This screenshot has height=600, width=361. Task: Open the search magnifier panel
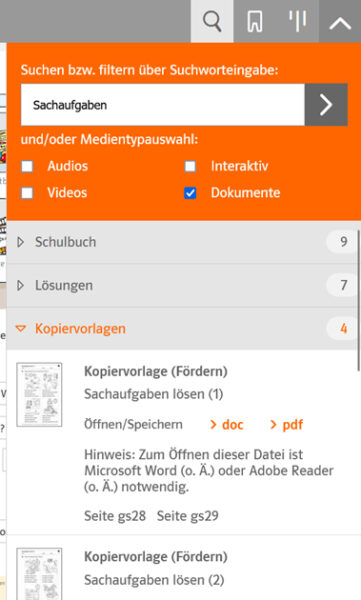coord(212,21)
